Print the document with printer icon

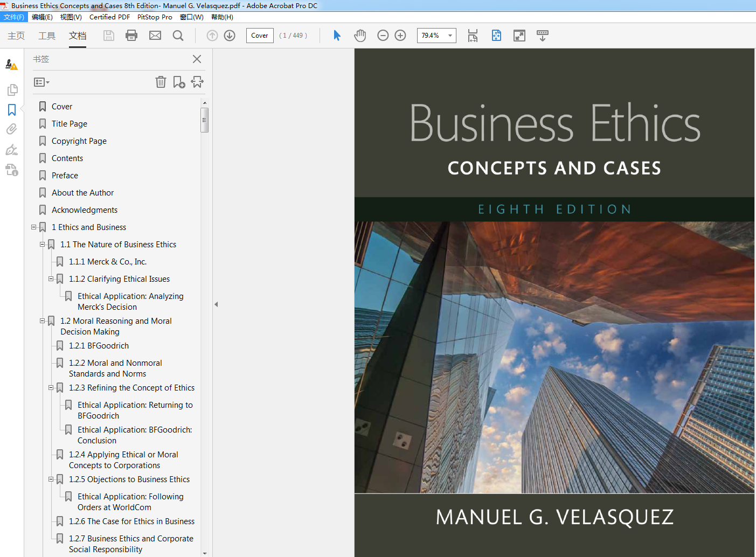tap(131, 36)
